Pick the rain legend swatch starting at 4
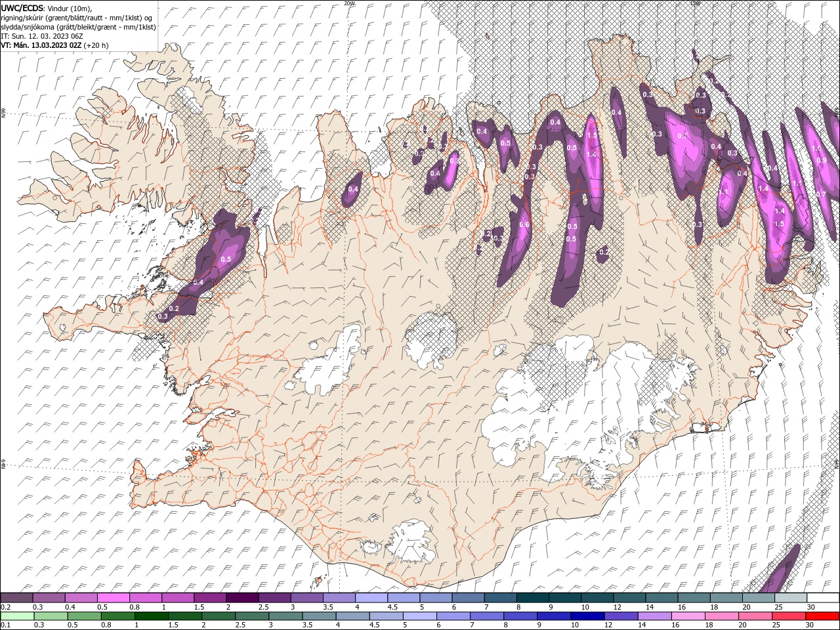This screenshot has height=630, width=840. [x=353, y=616]
